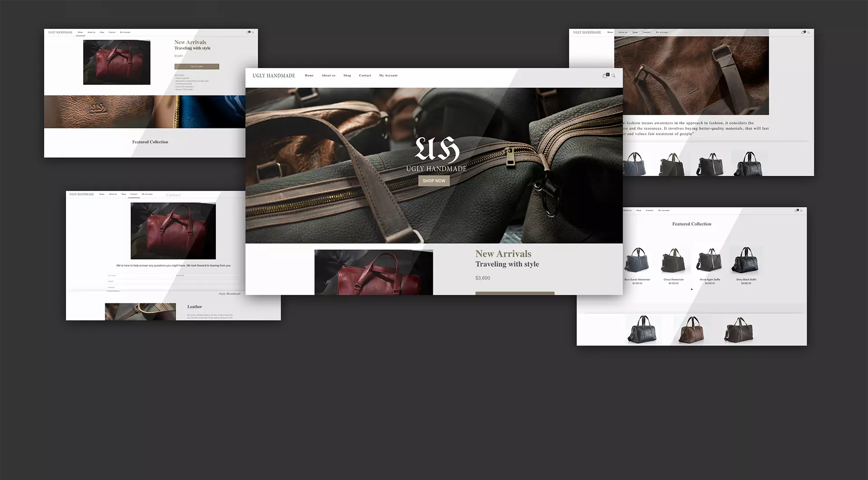Open Home in the center homepage navigation
Image resolution: width=868 pixels, height=480 pixels.
309,75
